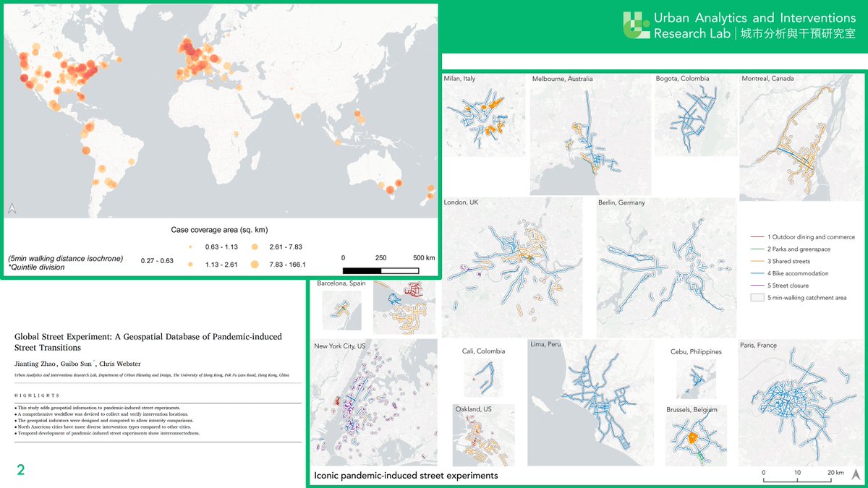Open the London, UK map

(512, 267)
